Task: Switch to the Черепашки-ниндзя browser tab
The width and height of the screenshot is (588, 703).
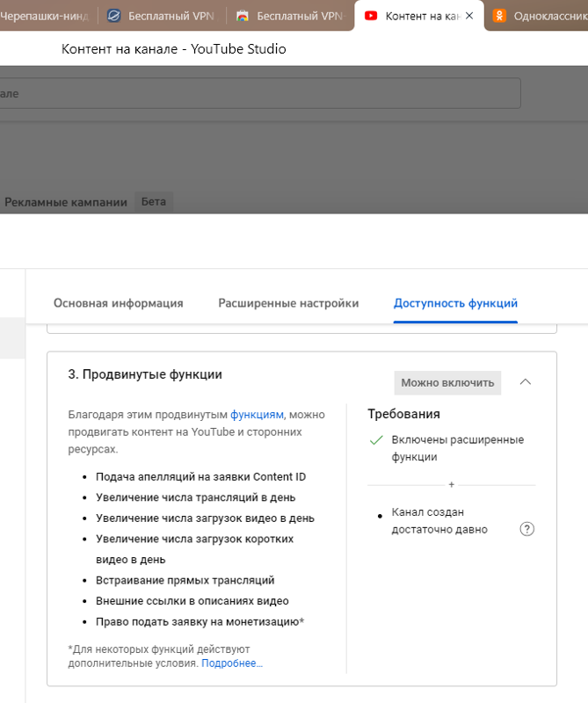Action: (x=45, y=16)
